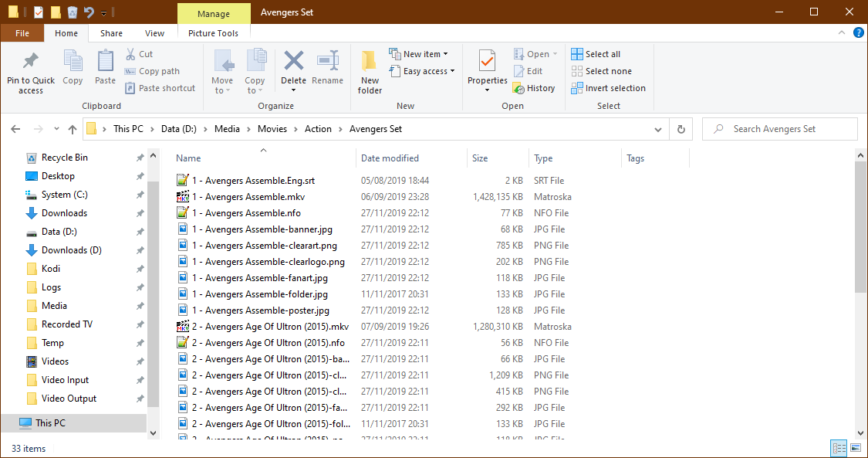Switch to the View tab
Image resolution: width=868 pixels, height=458 pixels.
tap(154, 33)
